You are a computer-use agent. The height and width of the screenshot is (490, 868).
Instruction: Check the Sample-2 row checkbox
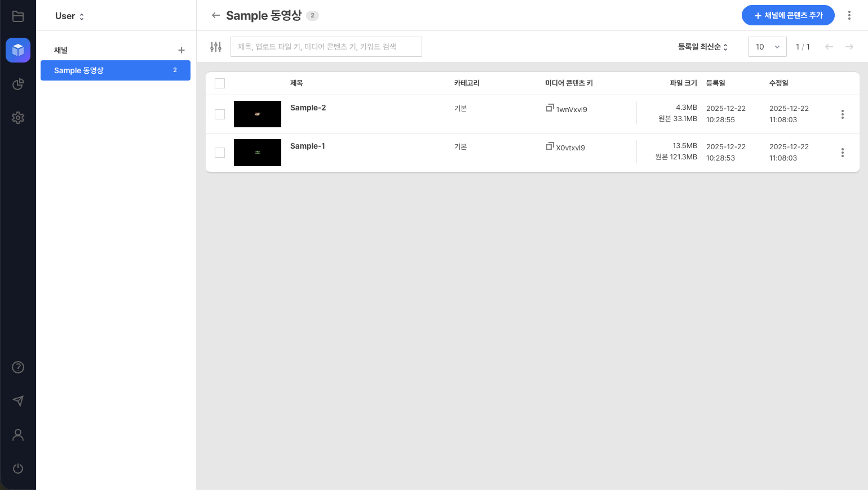click(x=220, y=114)
